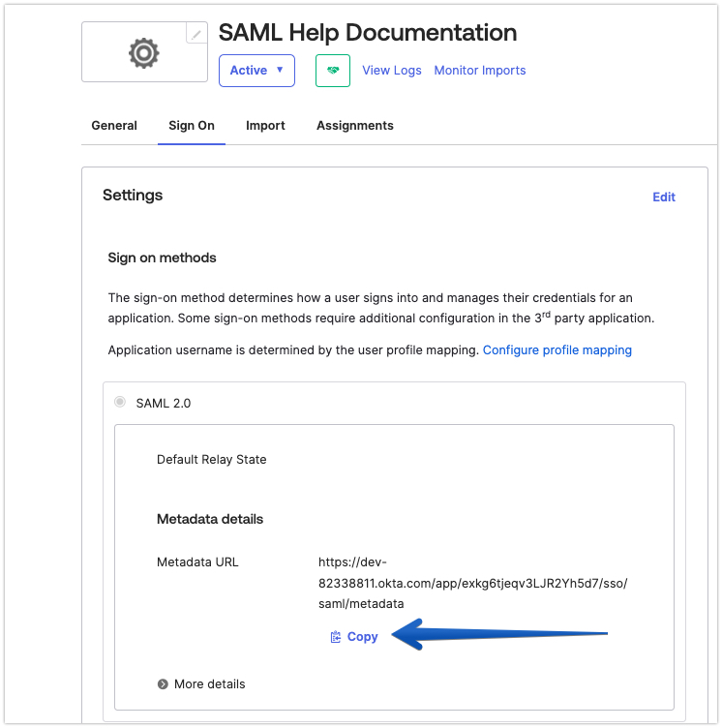Go to the Import tab
Viewport: 722px width, 728px height.
(x=265, y=125)
